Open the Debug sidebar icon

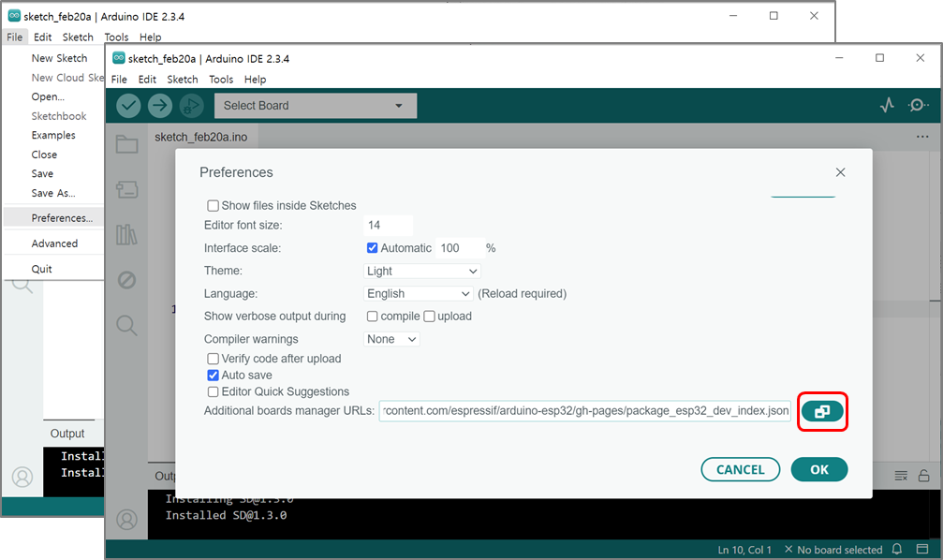click(127, 280)
